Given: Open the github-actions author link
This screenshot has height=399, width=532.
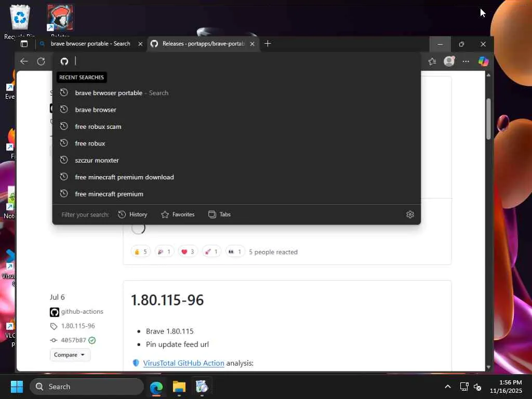Looking at the screenshot, I should tap(82, 312).
